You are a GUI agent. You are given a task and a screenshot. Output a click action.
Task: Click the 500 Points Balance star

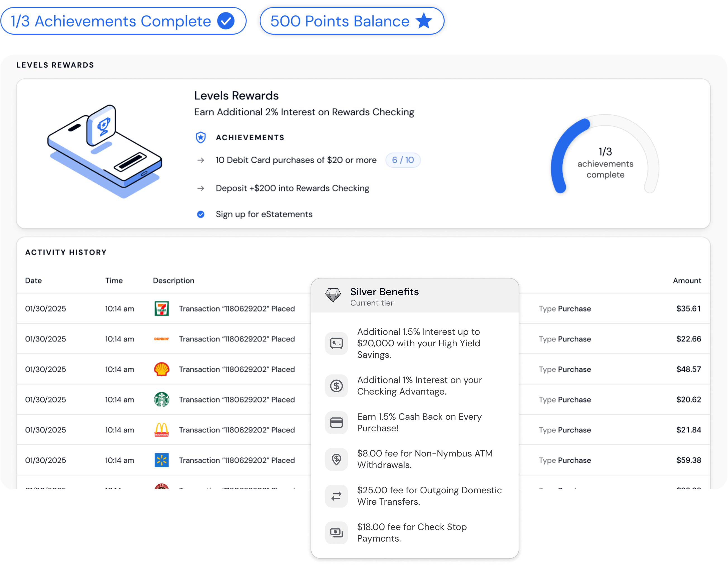[424, 21]
